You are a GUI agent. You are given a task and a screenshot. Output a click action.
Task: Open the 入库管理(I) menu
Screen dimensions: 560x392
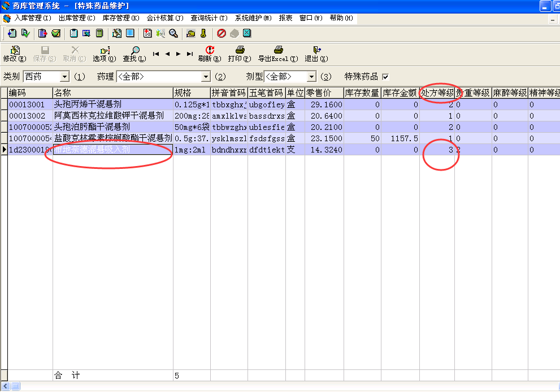click(33, 18)
